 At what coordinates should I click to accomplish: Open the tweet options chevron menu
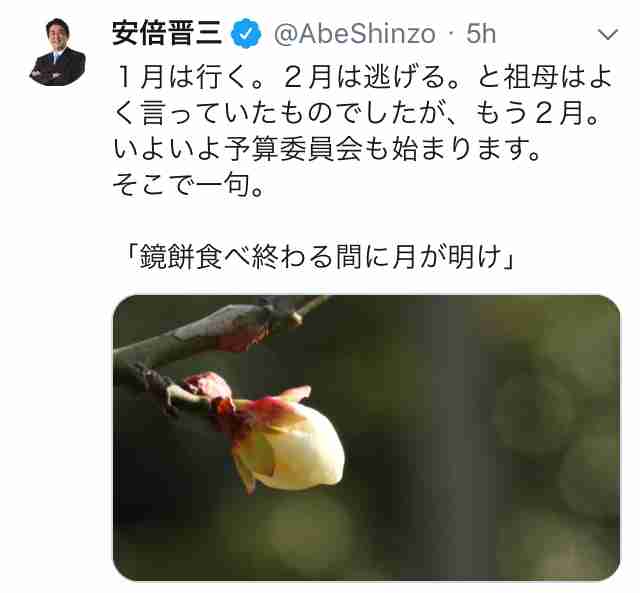608,35
